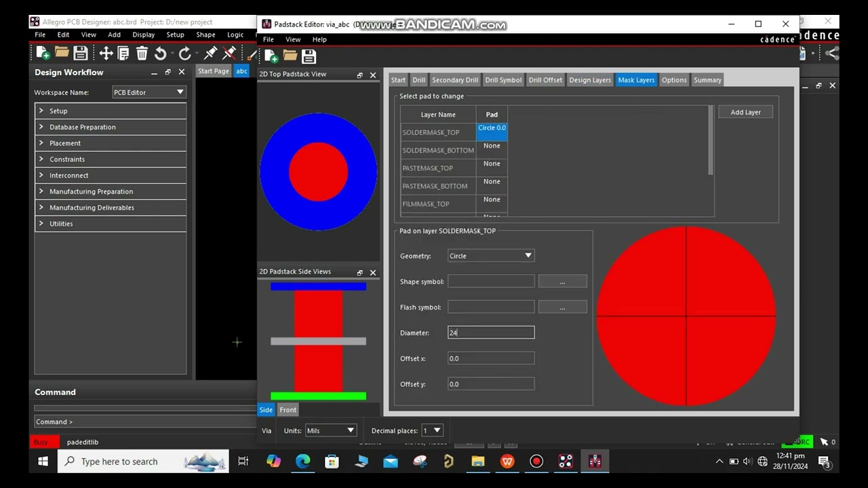Click New padstack icon in Padstack Editor
The height and width of the screenshot is (488, 868).
[271, 56]
